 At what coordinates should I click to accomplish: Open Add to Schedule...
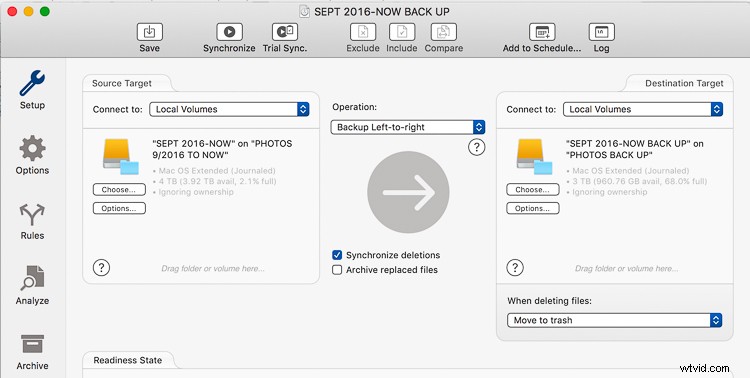tap(542, 32)
